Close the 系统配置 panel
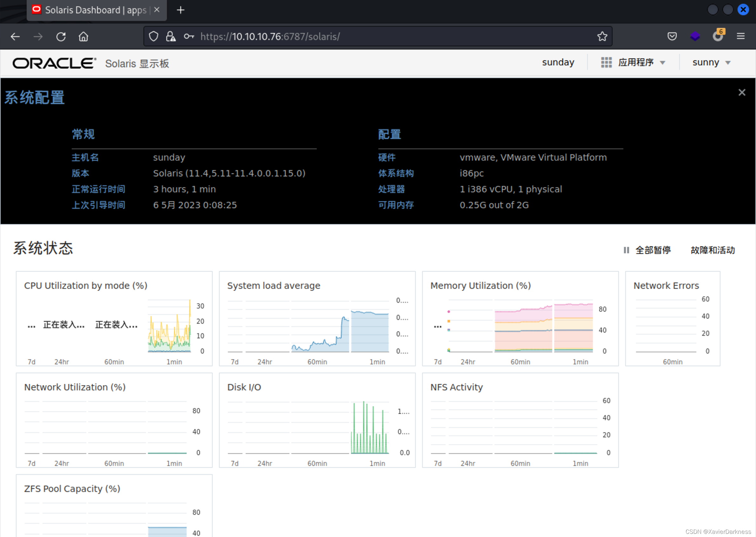756x537 pixels. pos(742,93)
